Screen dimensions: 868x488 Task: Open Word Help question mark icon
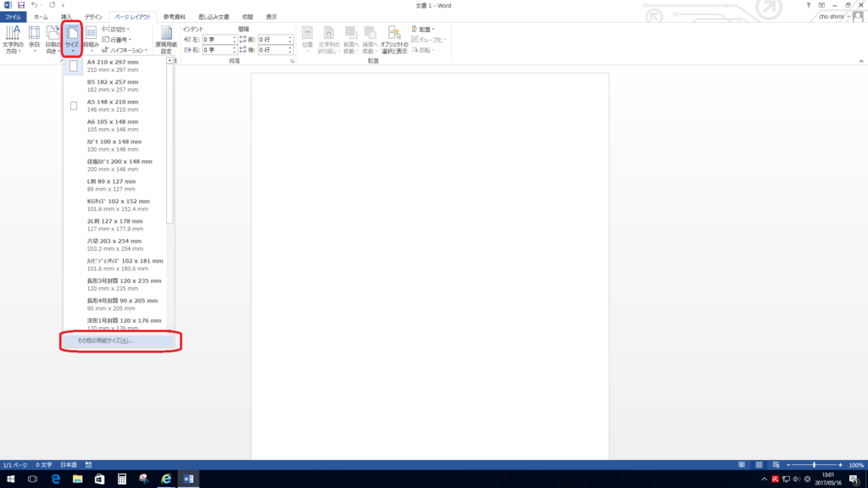[x=808, y=5]
